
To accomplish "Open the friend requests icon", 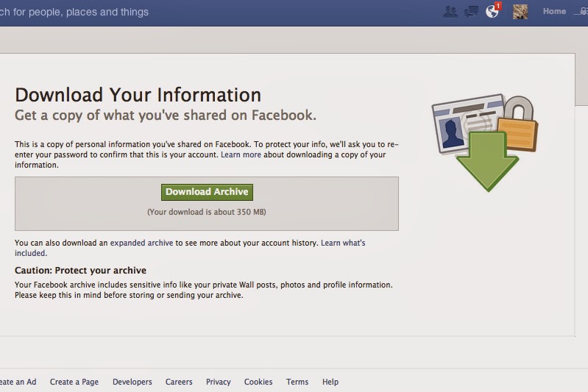I will (450, 12).
